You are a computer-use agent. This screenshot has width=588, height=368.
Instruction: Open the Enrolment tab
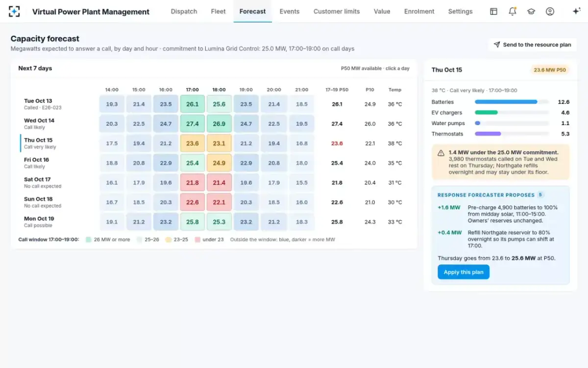(419, 11)
